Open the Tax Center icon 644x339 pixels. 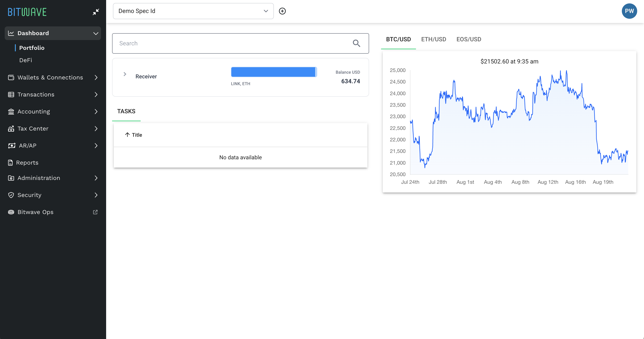11,128
